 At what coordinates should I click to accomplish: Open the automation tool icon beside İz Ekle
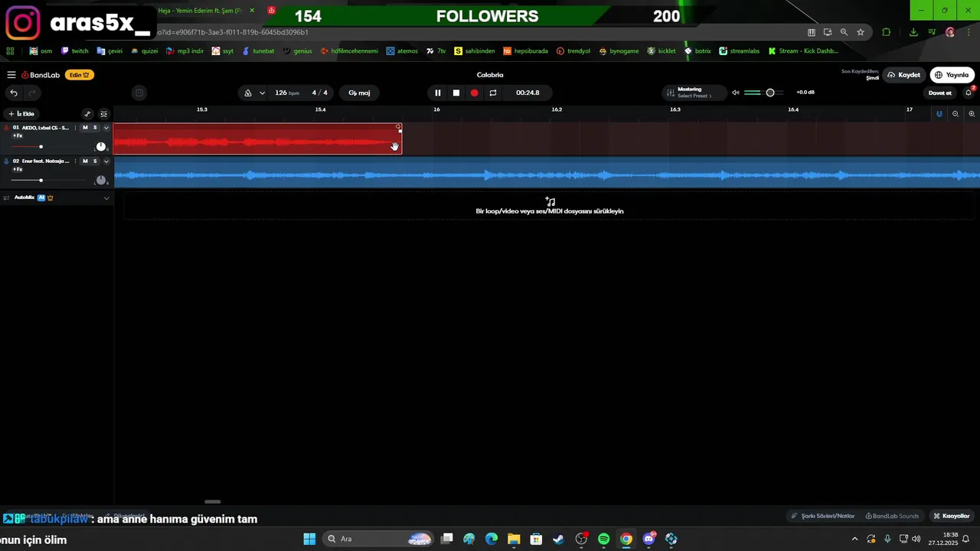click(87, 114)
